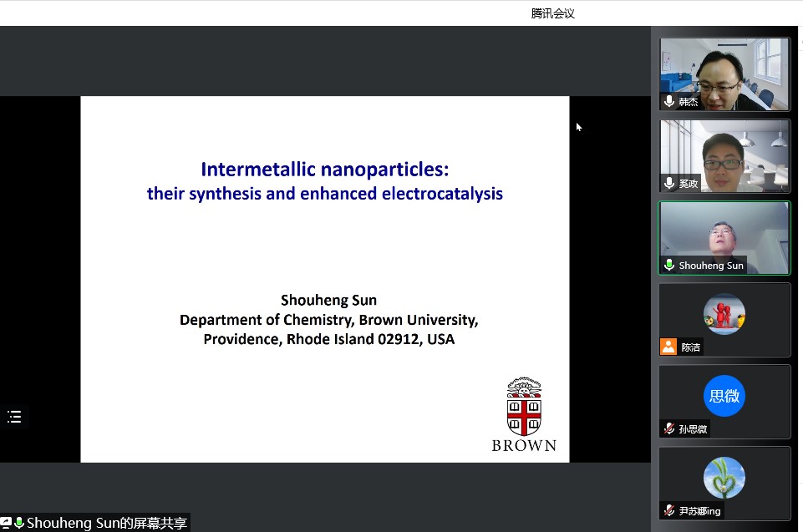Screen dimensions: 803x532
Task: Click the muted microphone icon beside 孙思微
Action: (x=668, y=428)
